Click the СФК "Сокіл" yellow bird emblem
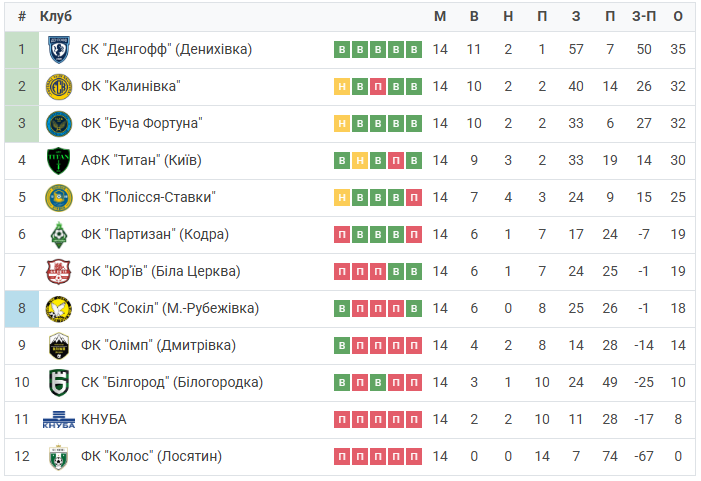 click(x=59, y=309)
